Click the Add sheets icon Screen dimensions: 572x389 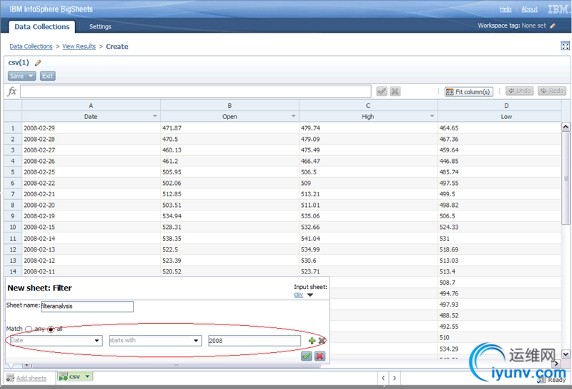pos(10,378)
